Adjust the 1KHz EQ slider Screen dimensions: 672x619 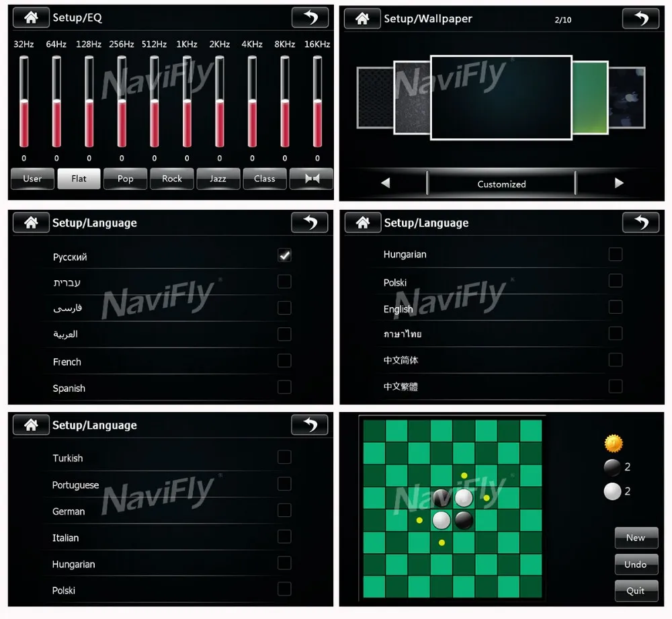pos(187,102)
